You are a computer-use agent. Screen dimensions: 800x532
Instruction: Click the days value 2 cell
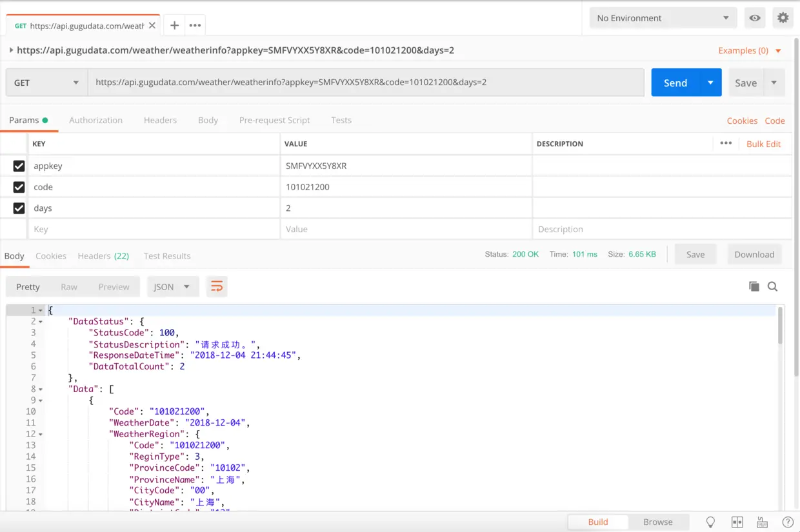click(x=406, y=208)
